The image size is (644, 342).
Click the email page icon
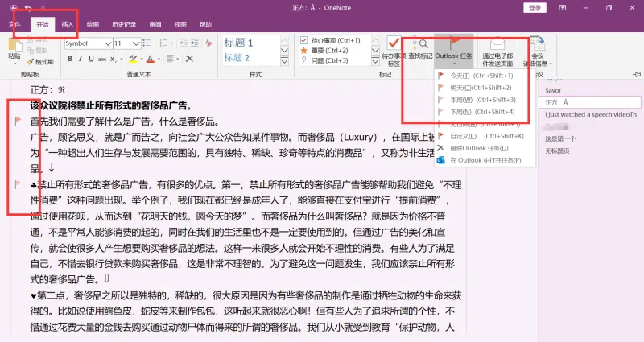pos(497,52)
